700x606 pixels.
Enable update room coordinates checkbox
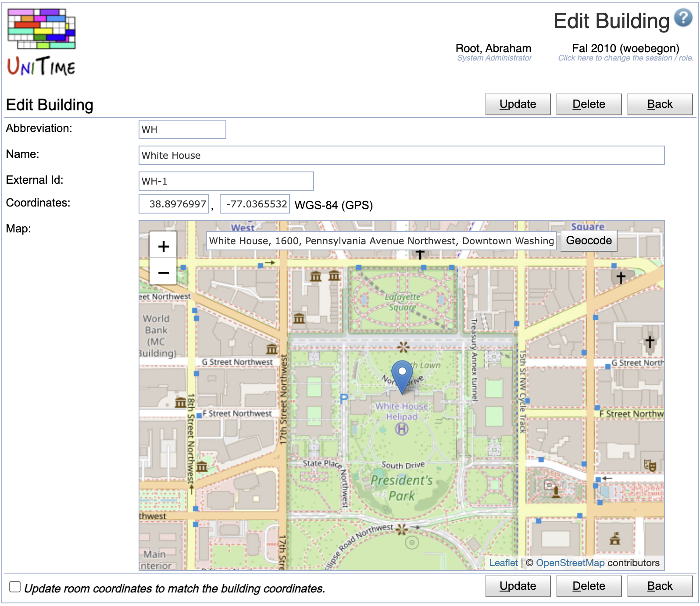[15, 587]
